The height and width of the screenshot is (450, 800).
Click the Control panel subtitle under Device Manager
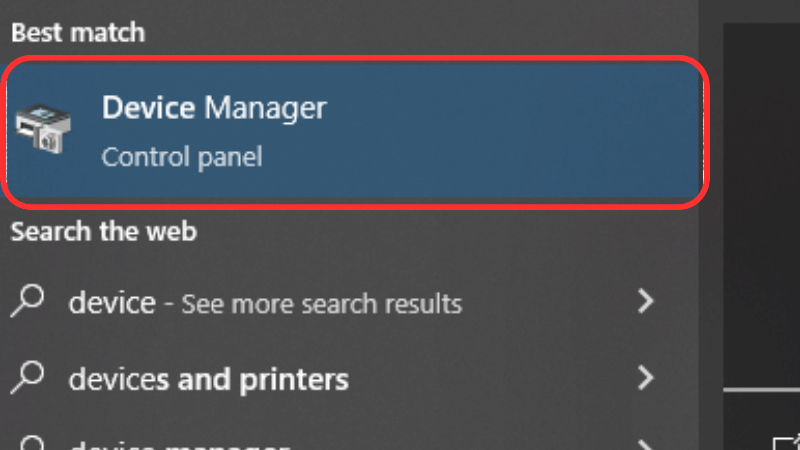tap(182, 157)
